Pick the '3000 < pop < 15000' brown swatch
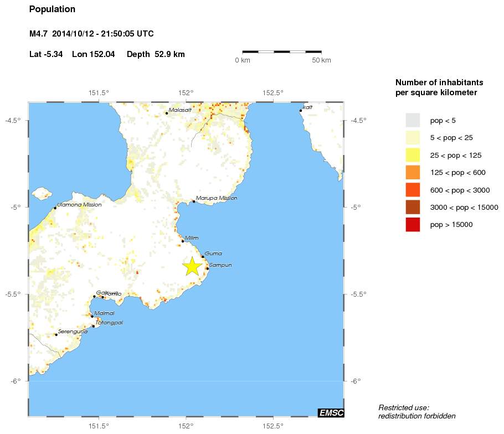The width and height of the screenshot is (504, 434). [413, 207]
